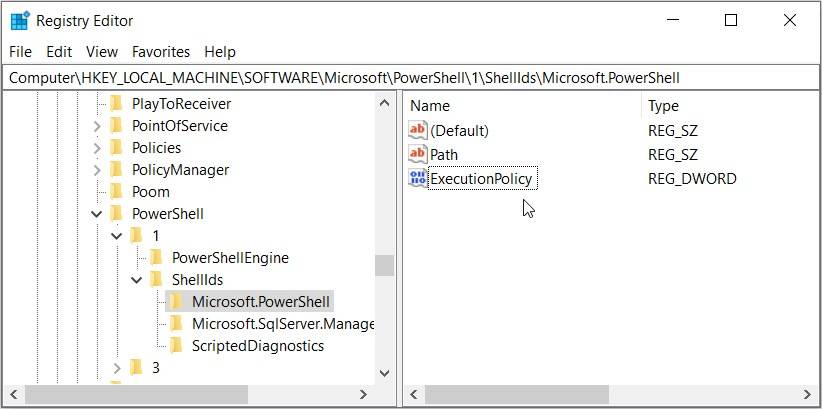This screenshot has width=822, height=409.
Task: Select the Microsoft.SqlServer.Management key
Action: click(283, 323)
